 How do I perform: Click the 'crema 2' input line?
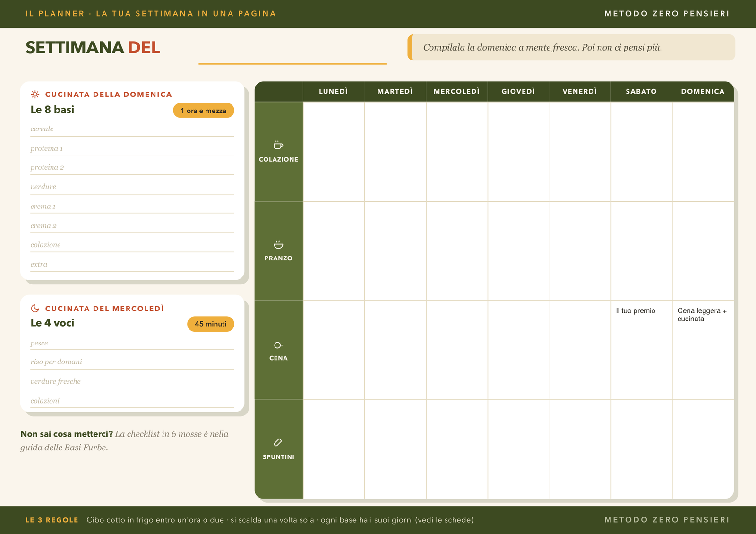tap(132, 226)
